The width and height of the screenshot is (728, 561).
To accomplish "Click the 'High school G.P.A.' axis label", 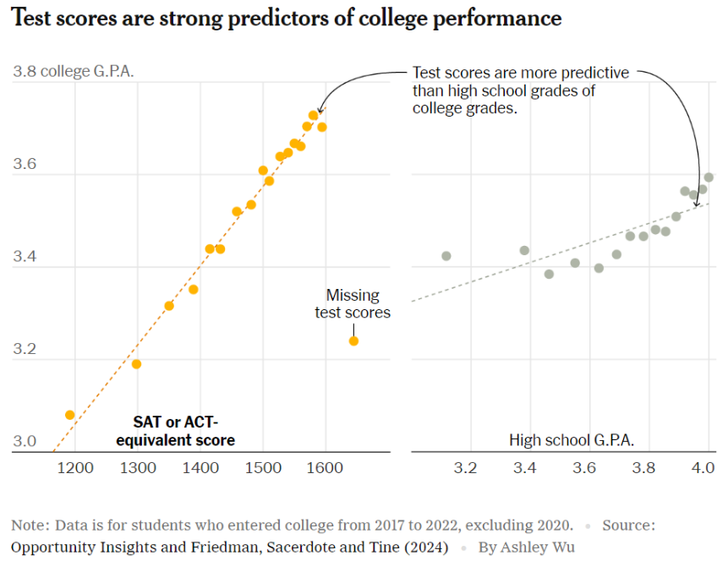I will pos(571,440).
